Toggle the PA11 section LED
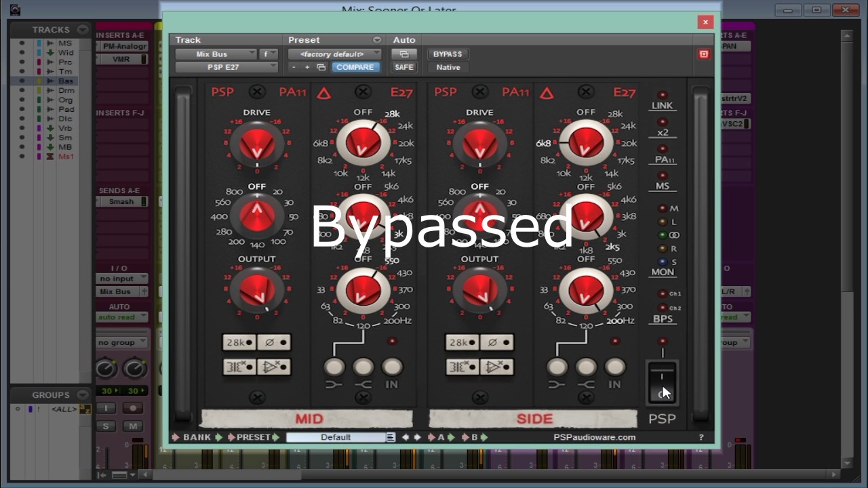 pyautogui.click(x=663, y=148)
